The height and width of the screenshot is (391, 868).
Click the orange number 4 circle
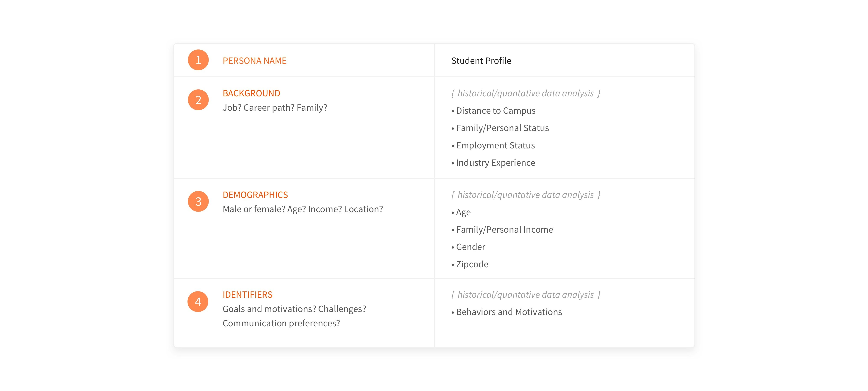(198, 301)
